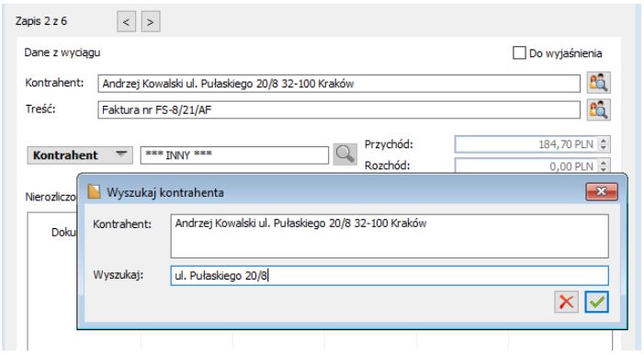Viewport: 644px width, 355px height.
Task: Click the Rozchód amount spinner arrows
Action: click(604, 166)
